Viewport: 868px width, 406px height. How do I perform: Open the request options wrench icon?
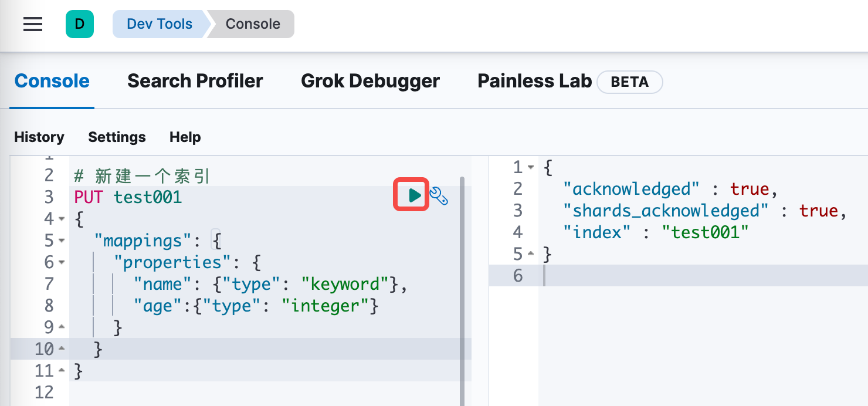pos(439,196)
